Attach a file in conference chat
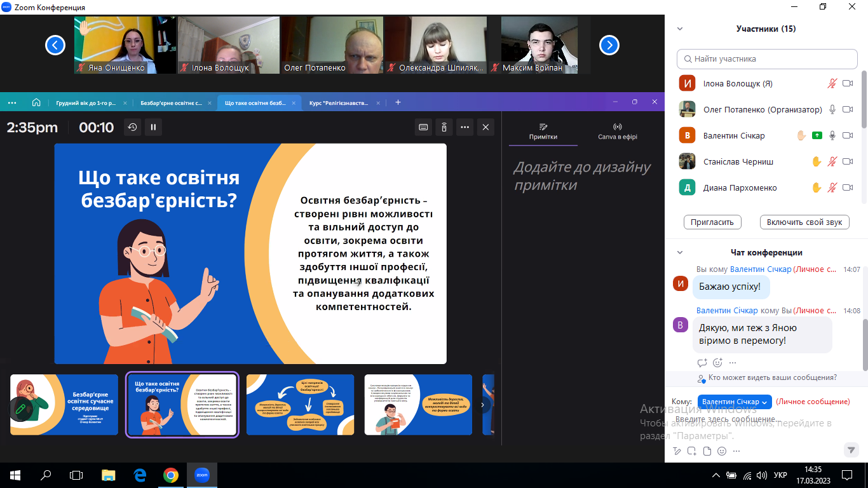The height and width of the screenshot is (488, 868). tap(707, 451)
